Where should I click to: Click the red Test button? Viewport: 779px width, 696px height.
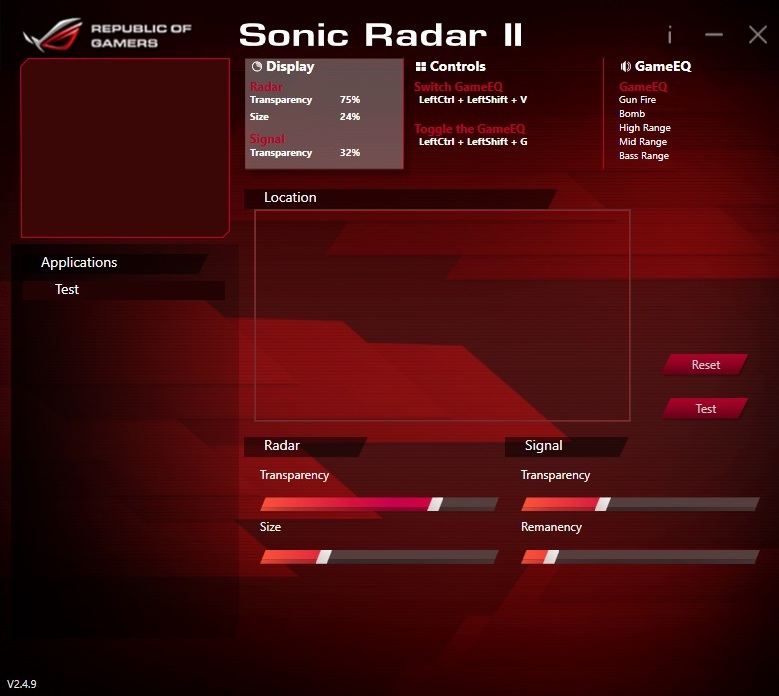click(705, 408)
